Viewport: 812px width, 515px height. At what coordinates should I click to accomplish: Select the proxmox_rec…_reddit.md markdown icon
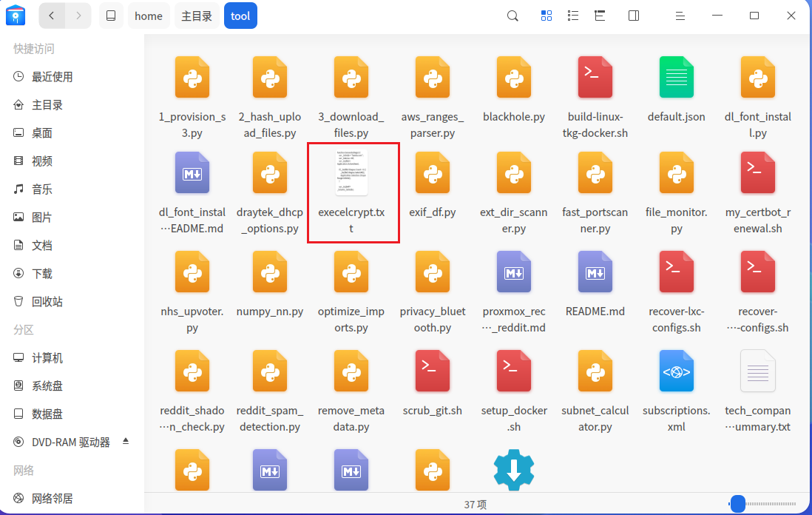514,272
